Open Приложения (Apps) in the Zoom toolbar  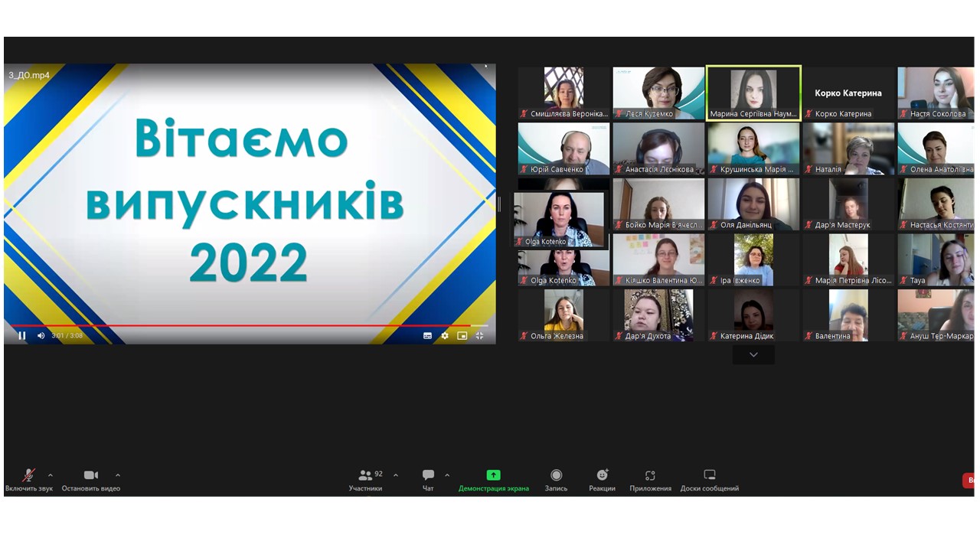coord(650,474)
